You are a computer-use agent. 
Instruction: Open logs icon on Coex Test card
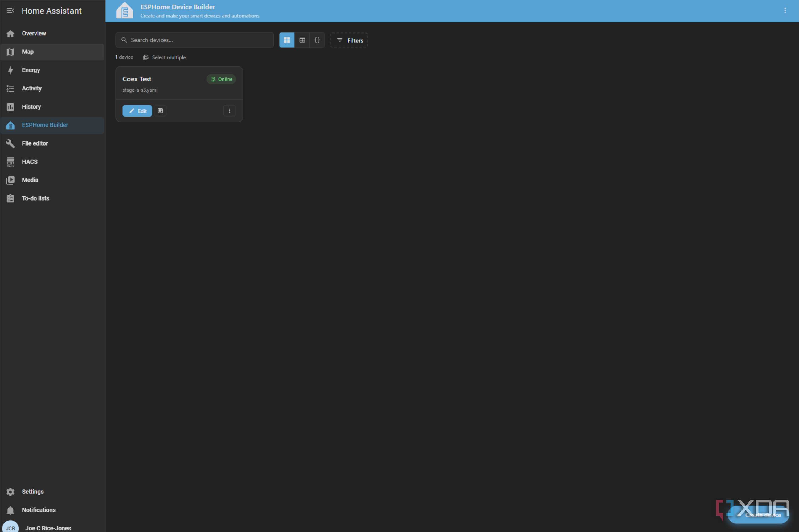(160, 111)
